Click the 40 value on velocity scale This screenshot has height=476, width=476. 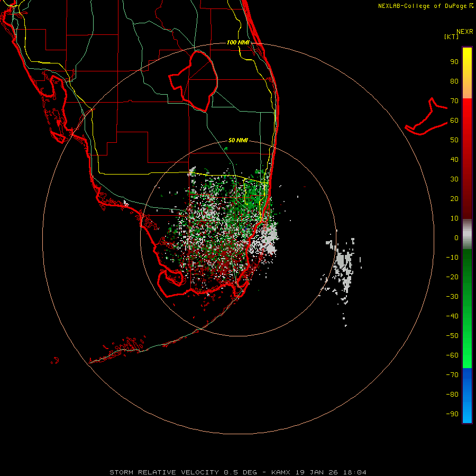pos(454,159)
